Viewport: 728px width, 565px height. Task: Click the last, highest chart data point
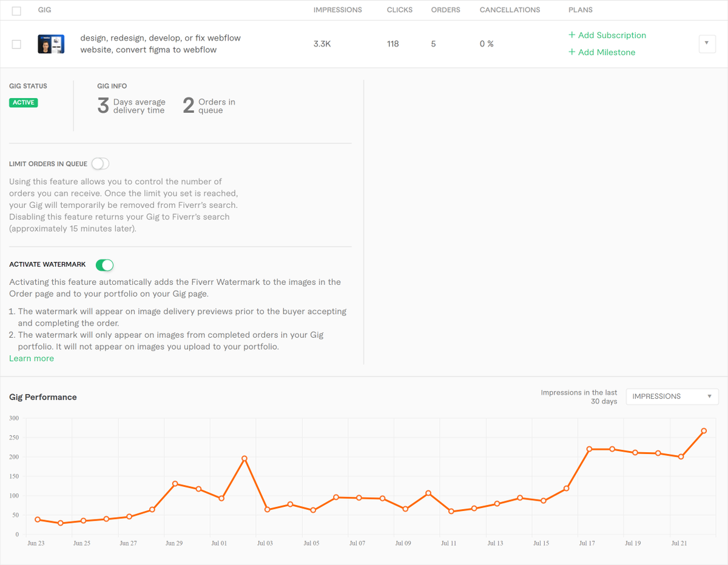704,430
